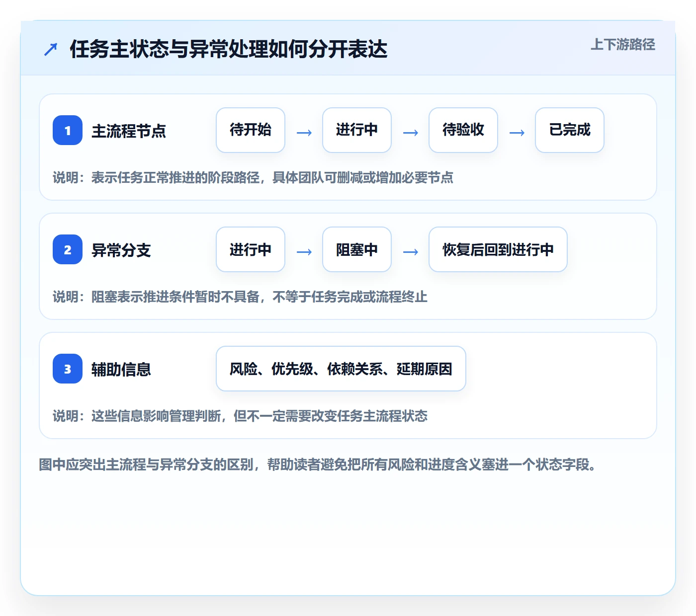Click the diagonal arrow icon beside the title
This screenshot has width=696, height=616.
pos(51,49)
